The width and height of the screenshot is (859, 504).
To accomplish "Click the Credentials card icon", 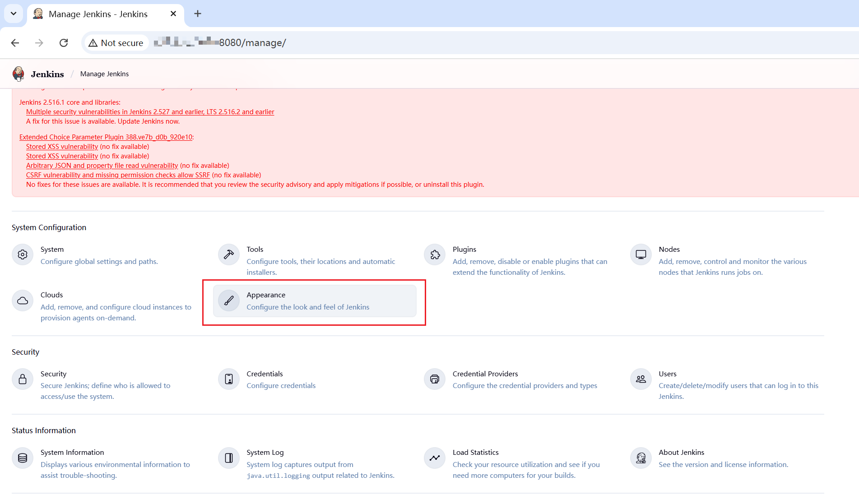I will pyautogui.click(x=229, y=379).
